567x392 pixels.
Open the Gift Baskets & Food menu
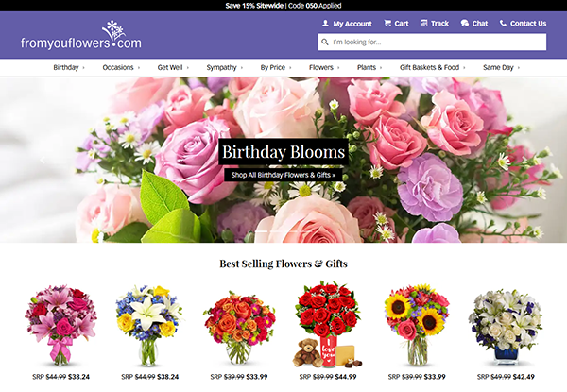[x=429, y=67]
